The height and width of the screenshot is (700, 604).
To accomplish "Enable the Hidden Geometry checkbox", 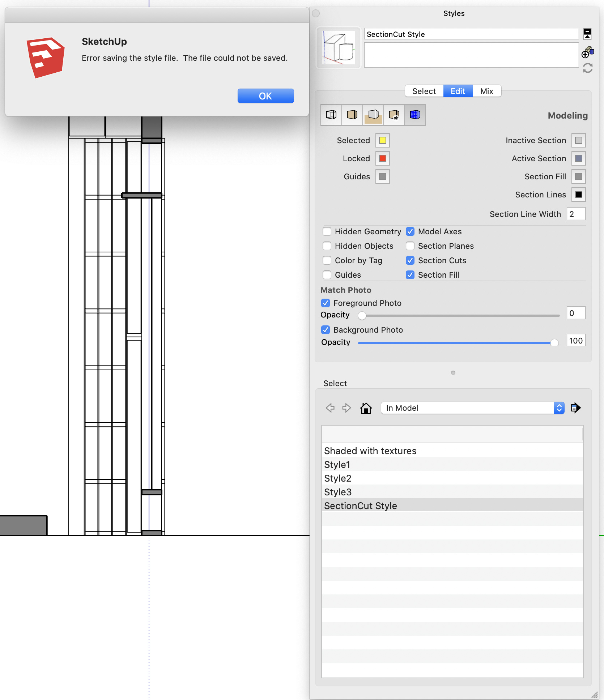I will point(327,231).
